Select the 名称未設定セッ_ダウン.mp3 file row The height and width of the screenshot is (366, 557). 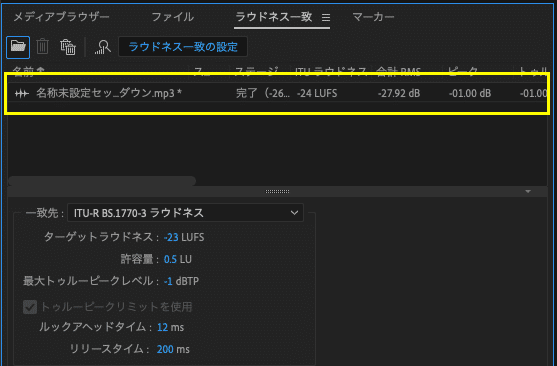pyautogui.click(x=277, y=93)
